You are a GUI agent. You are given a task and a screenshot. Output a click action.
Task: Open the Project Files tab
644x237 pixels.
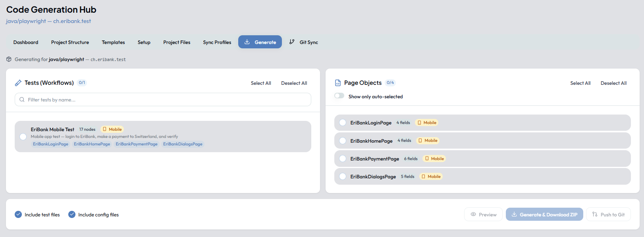click(177, 42)
